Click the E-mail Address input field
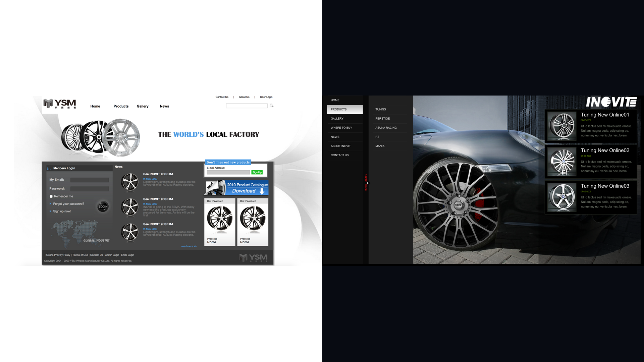The image size is (644, 362). [228, 172]
